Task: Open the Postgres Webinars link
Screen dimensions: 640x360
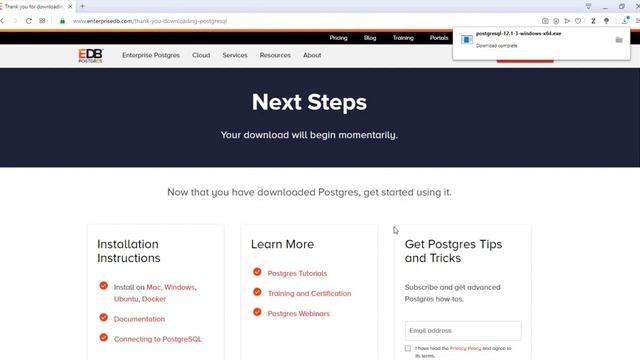Action: pos(298,313)
